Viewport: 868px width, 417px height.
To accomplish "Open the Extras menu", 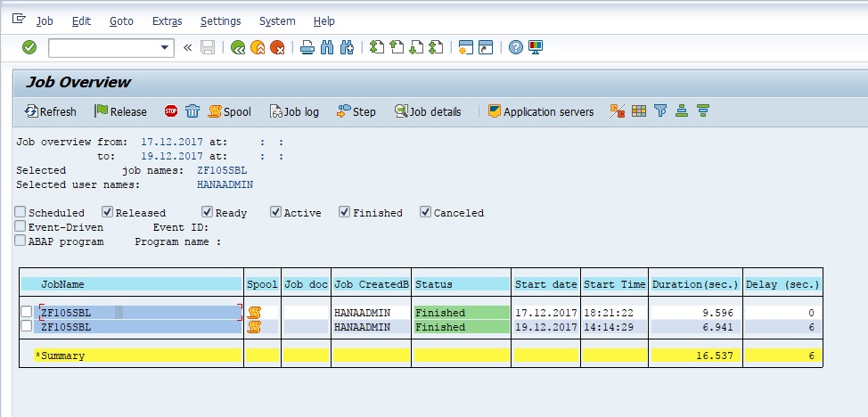I will (168, 21).
